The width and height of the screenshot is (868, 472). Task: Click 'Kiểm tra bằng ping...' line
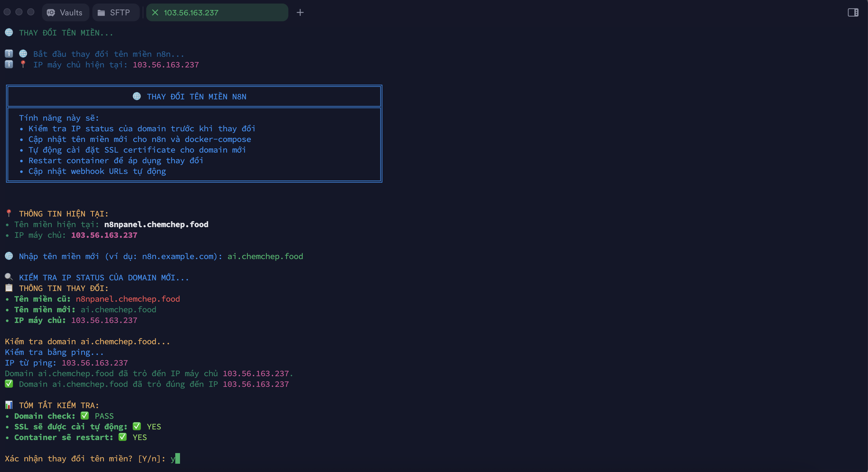(54, 352)
